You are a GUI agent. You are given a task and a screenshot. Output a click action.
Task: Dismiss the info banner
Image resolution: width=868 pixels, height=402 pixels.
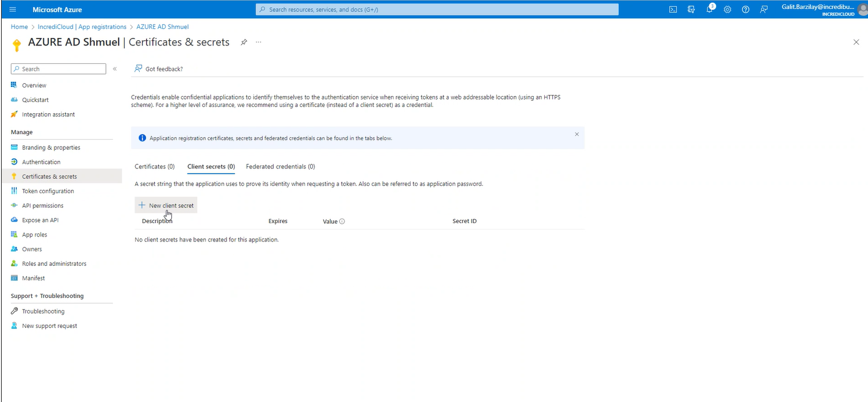click(x=576, y=134)
